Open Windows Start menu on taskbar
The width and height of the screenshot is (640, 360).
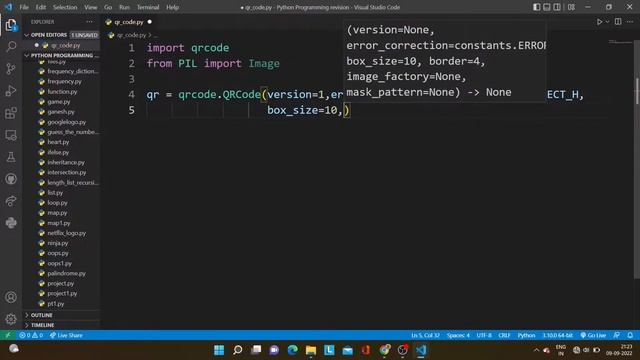coord(219,350)
